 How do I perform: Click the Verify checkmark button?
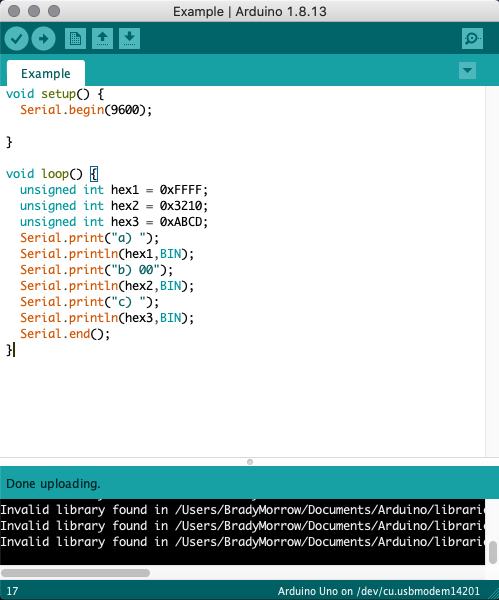16,39
